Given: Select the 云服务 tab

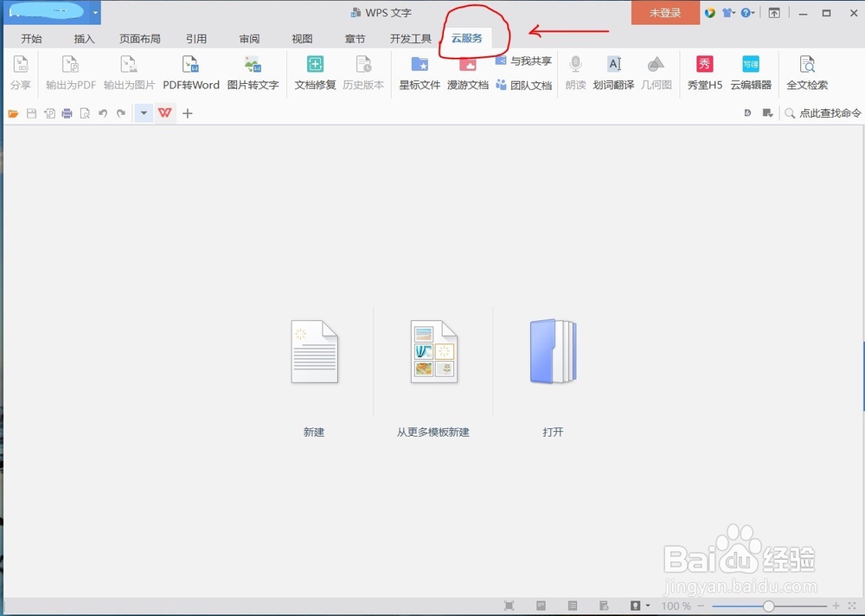Looking at the screenshot, I should point(467,38).
